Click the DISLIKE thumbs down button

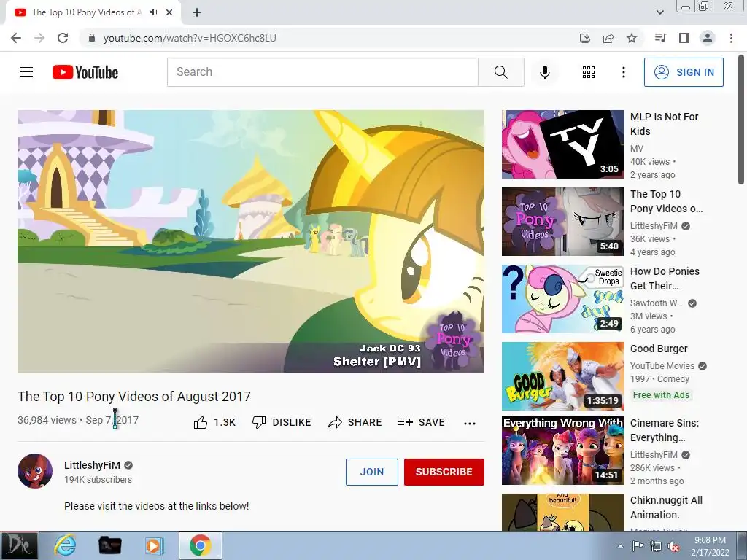(282, 422)
